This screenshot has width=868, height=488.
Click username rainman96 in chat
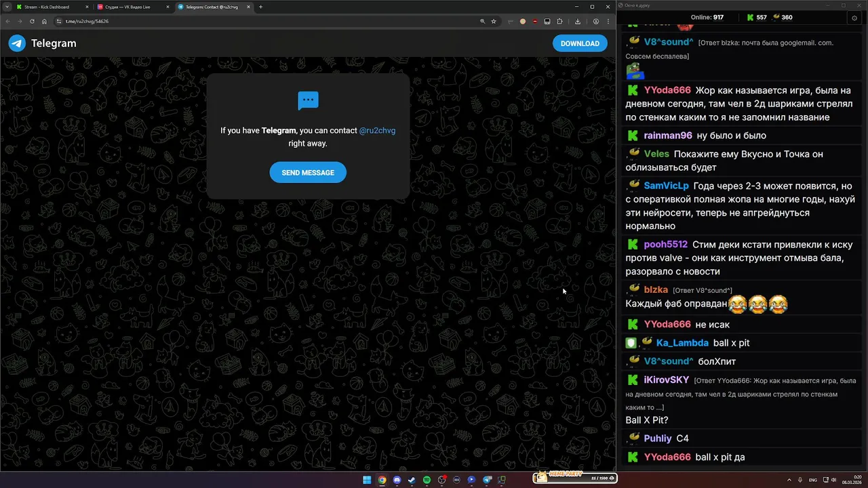668,136
